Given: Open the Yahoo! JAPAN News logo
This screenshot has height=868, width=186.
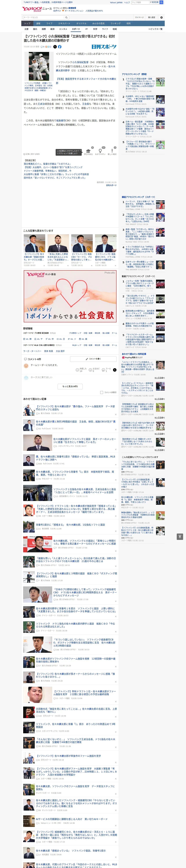Looking at the screenshot, I should (x=37, y=9).
